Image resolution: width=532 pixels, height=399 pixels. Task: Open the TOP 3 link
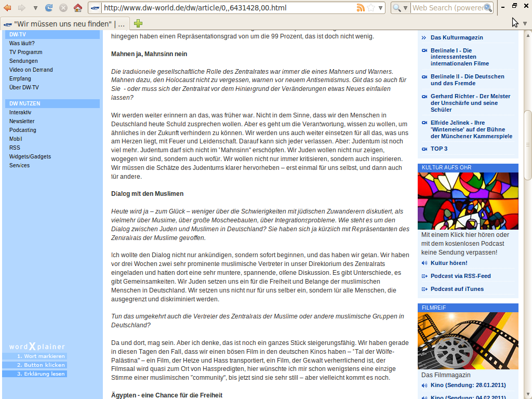click(x=439, y=149)
